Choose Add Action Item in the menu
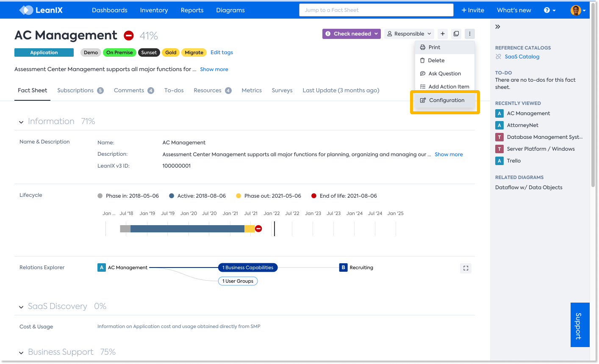 tap(445, 87)
